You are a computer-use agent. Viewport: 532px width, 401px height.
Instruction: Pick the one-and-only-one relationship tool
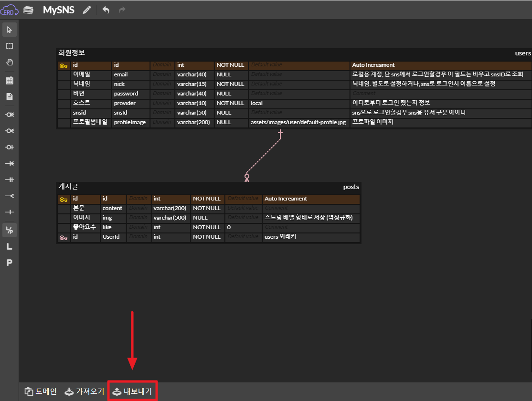tap(10, 180)
